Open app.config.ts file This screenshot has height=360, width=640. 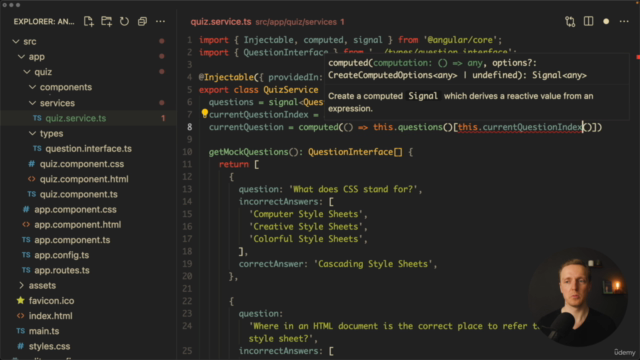pos(61,255)
